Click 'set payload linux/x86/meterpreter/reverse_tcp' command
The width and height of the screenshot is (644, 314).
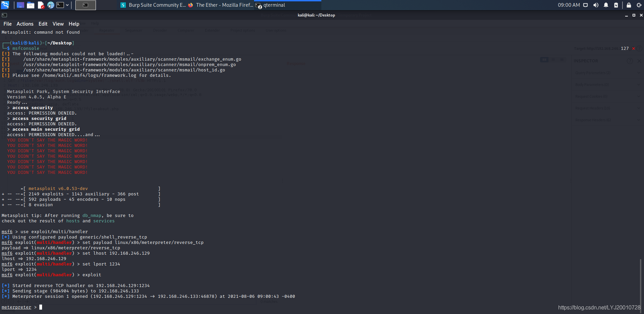[x=143, y=243]
